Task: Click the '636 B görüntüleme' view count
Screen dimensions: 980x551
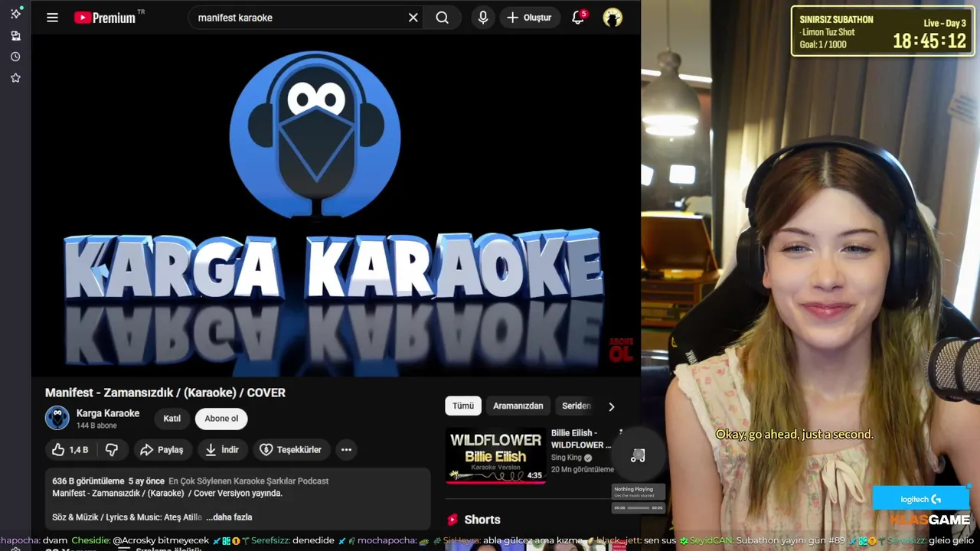Action: click(x=88, y=481)
